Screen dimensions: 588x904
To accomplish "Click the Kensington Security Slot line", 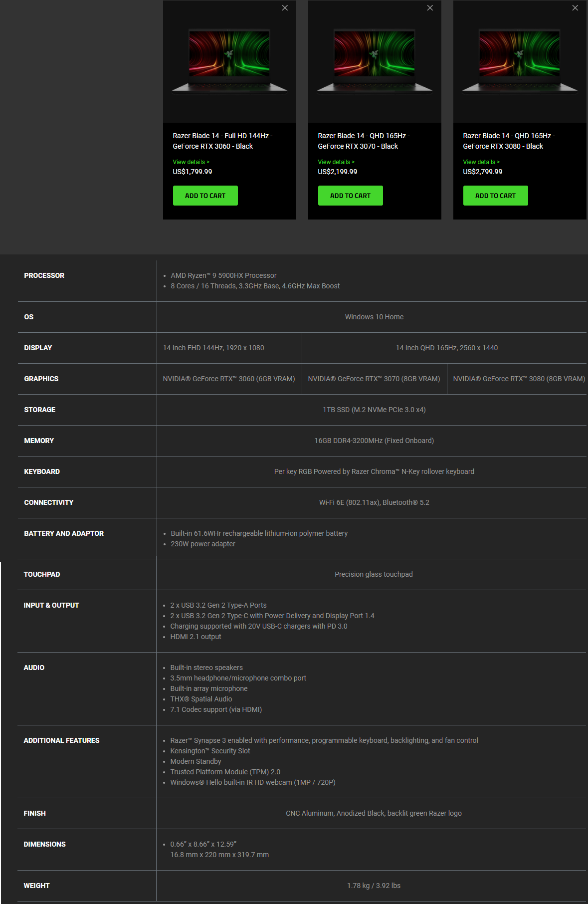I will 210,751.
